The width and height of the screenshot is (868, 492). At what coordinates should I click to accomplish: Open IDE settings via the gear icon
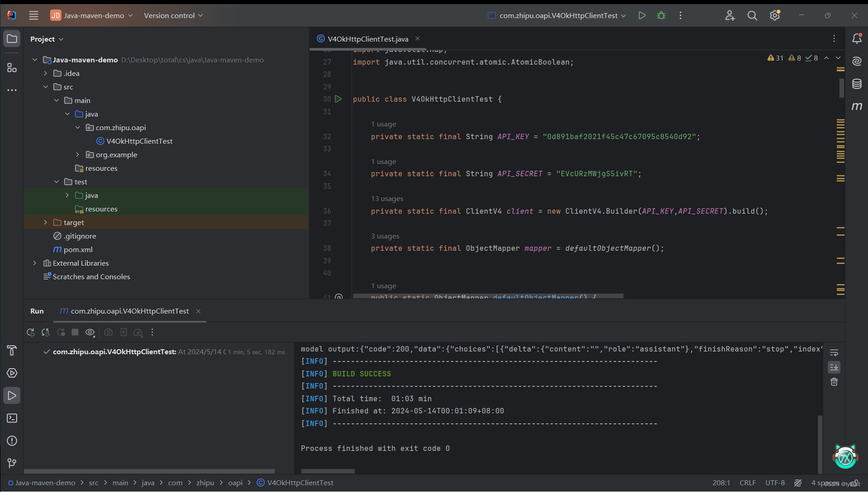(774, 15)
